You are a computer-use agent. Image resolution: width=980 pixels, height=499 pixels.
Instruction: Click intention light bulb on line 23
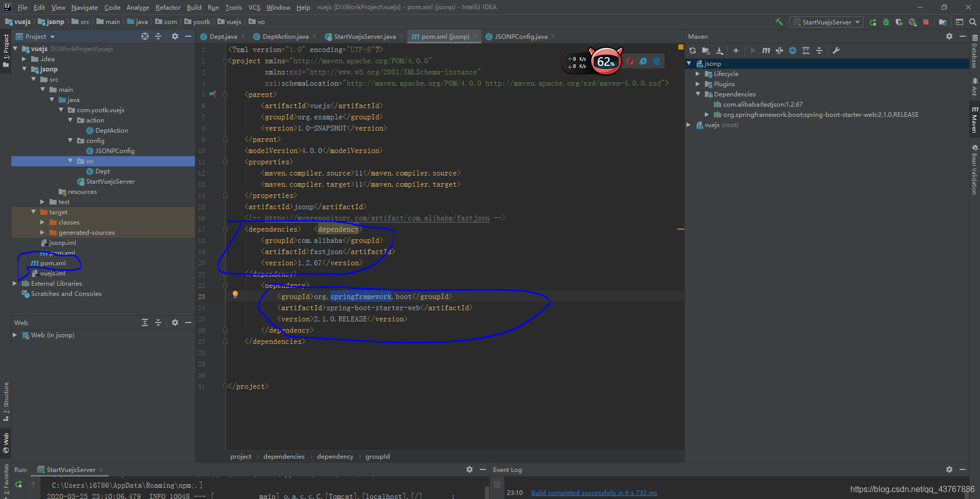click(x=235, y=294)
